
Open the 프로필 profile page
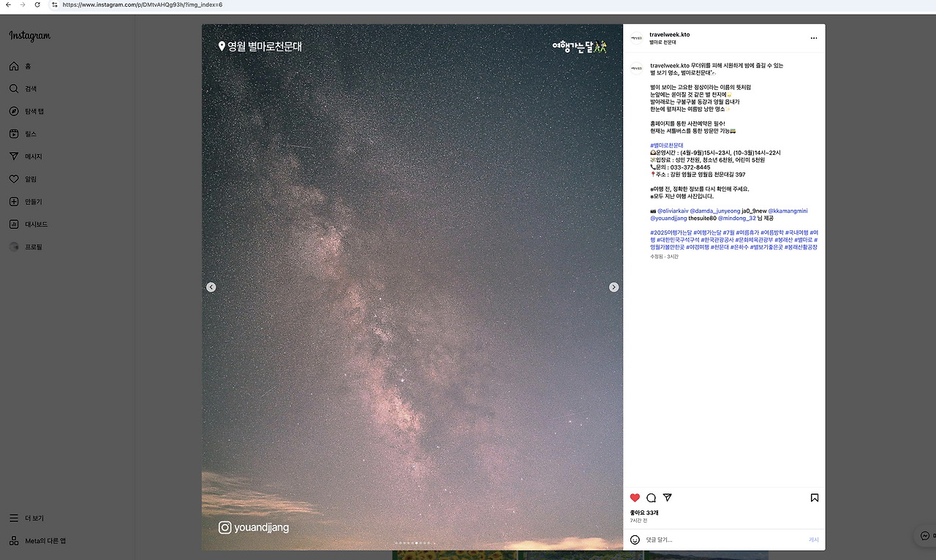33,246
